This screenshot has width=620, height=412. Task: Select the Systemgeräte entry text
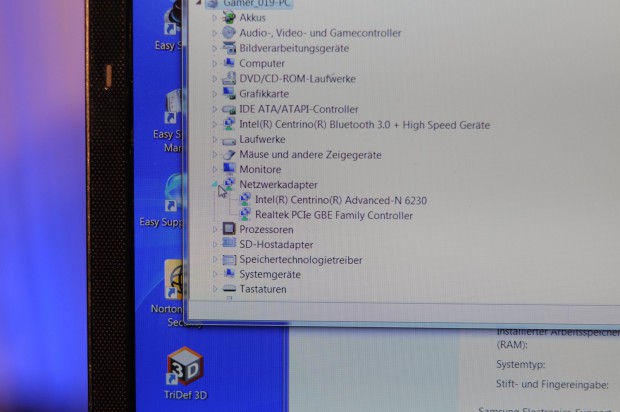tap(270, 274)
